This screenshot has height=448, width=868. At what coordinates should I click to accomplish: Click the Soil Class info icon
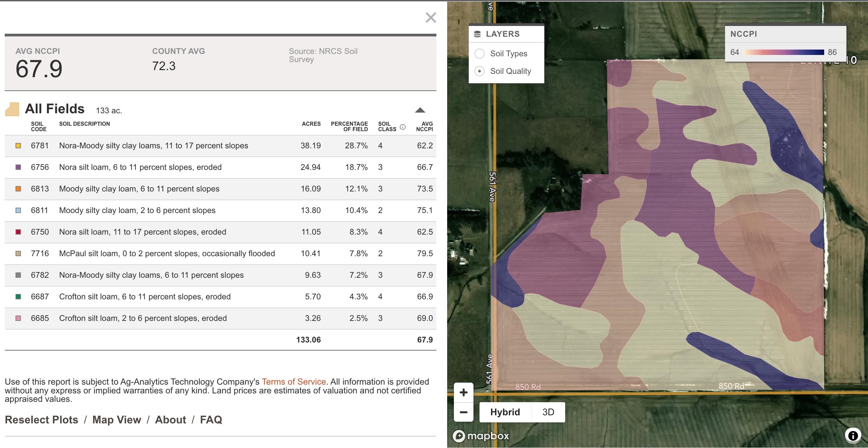pyautogui.click(x=402, y=127)
